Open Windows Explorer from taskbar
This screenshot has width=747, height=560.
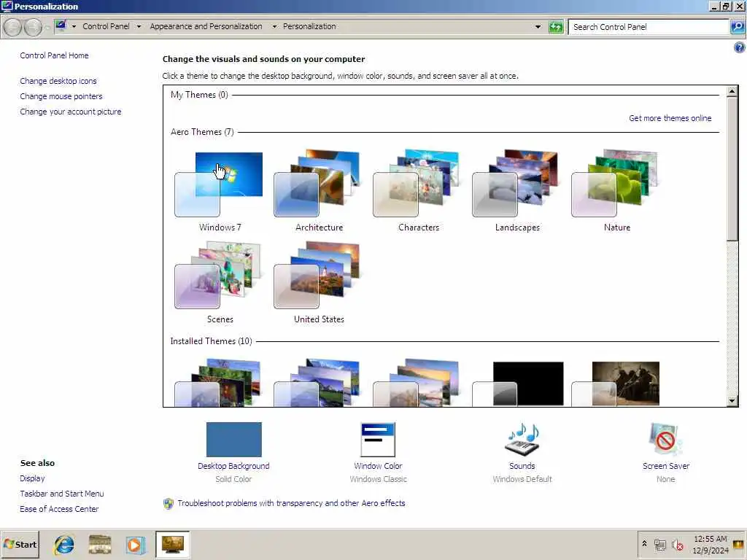(x=99, y=544)
